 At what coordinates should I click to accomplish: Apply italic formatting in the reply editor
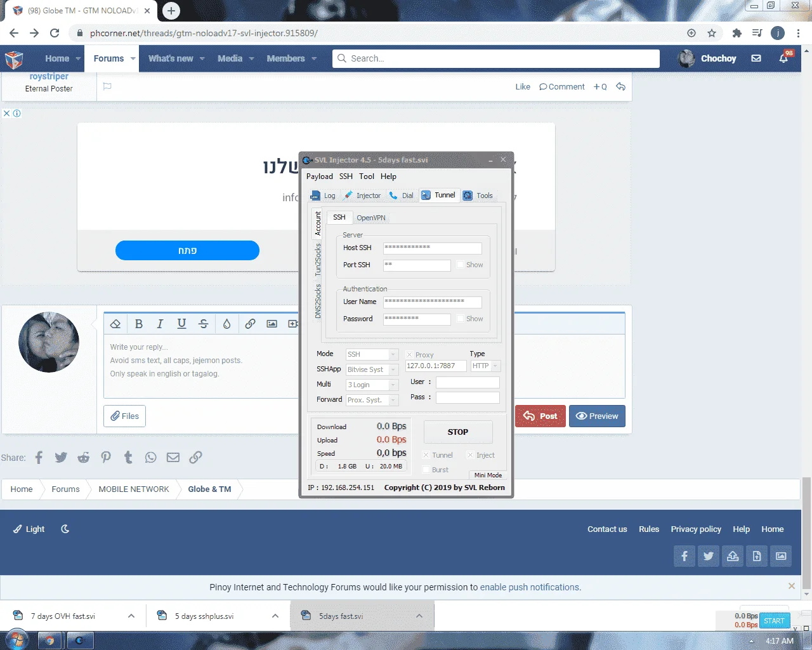(160, 324)
